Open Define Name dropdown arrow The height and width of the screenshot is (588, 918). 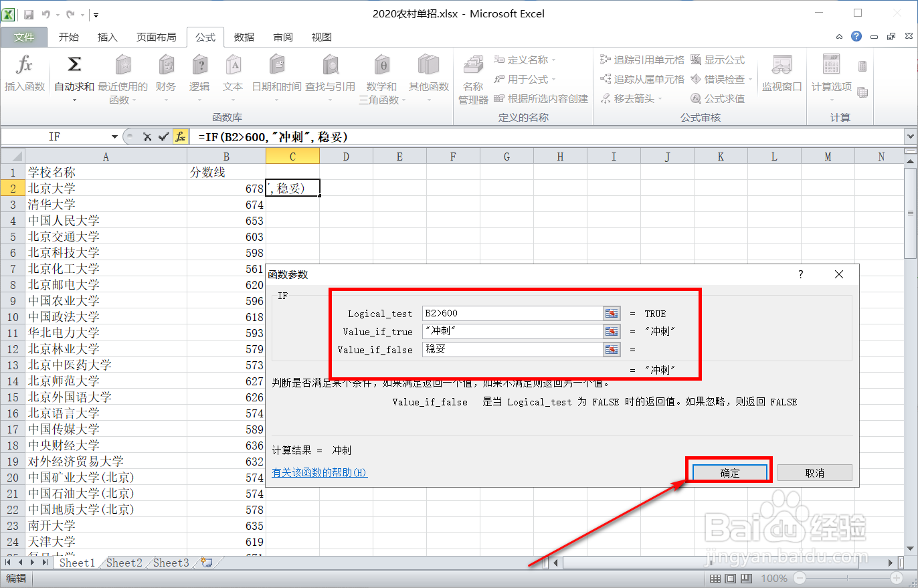554,60
